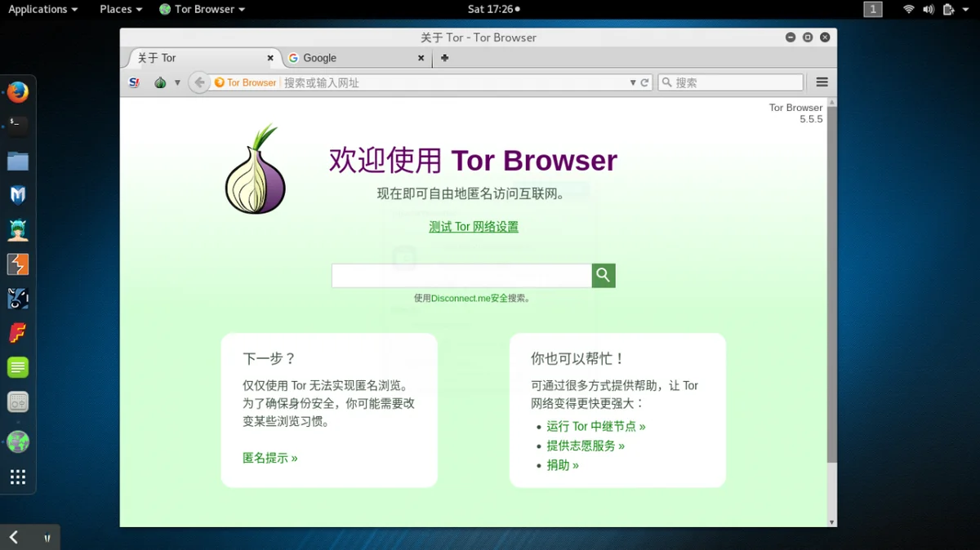Click the Tor onion toolbar button
980x550 pixels.
click(160, 82)
